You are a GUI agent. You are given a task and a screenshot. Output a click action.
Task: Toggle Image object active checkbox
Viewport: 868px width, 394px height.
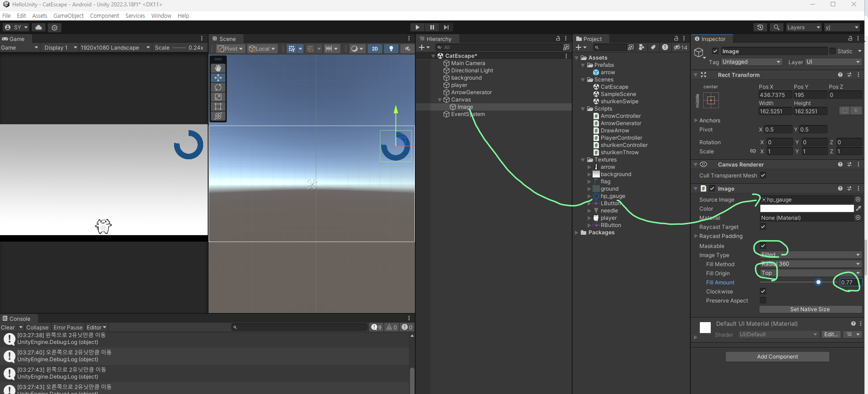coord(715,51)
